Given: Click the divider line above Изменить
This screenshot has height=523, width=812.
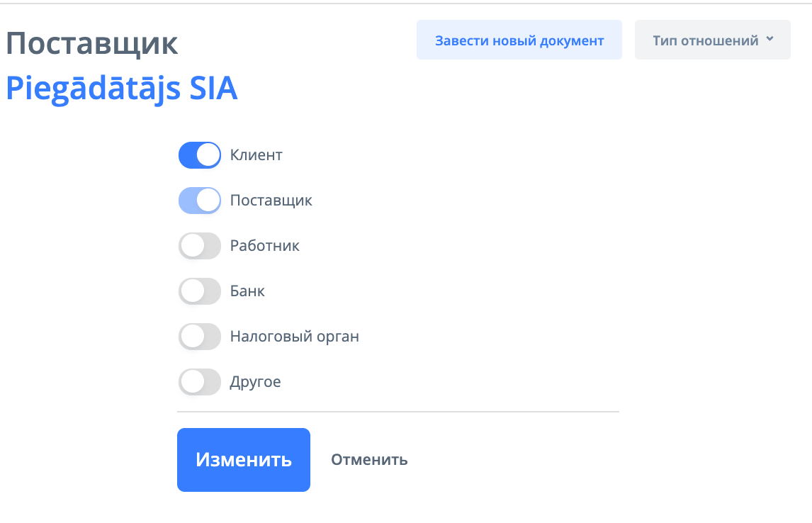Looking at the screenshot, I should coord(397,412).
